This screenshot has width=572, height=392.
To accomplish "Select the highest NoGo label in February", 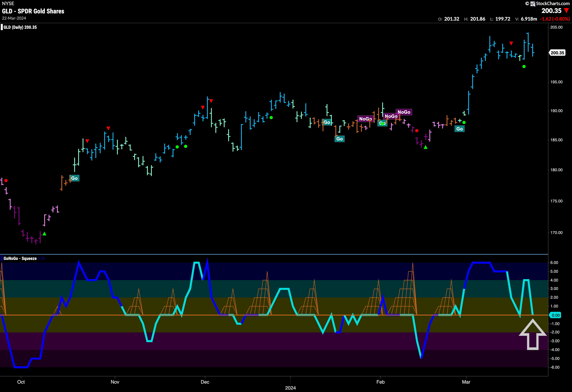I will 404,112.
